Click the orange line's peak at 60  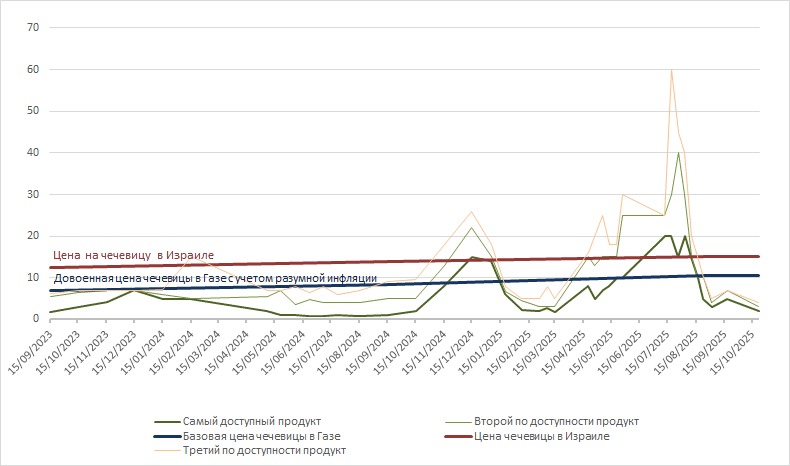pyautogui.click(x=671, y=70)
